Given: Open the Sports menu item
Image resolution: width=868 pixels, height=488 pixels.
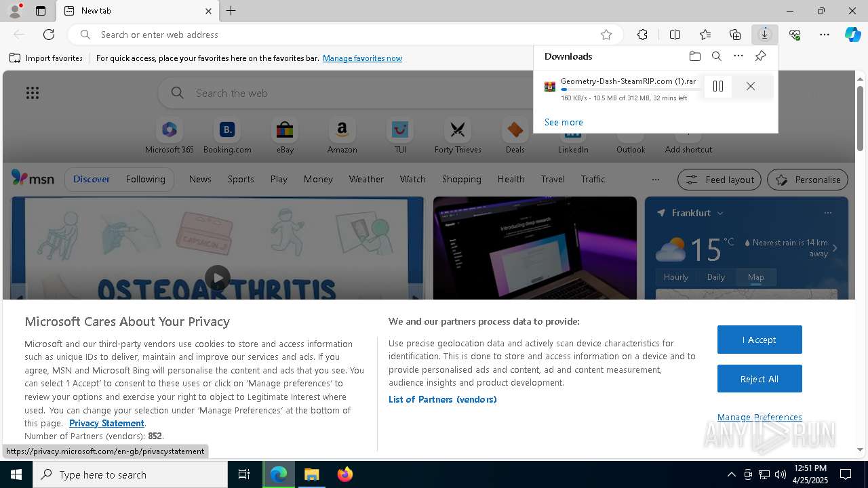Looking at the screenshot, I should [241, 179].
